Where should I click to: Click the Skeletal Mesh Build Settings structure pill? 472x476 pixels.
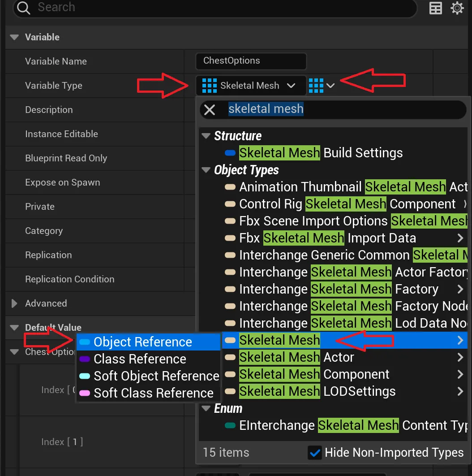230,153
